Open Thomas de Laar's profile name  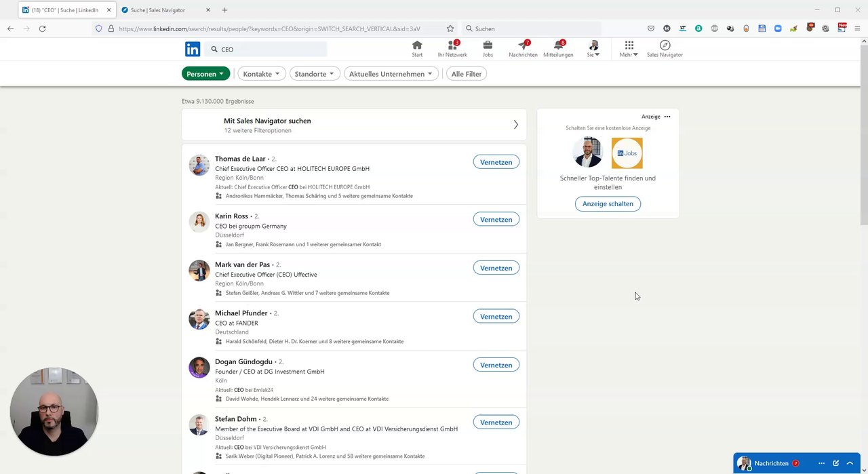(240, 159)
